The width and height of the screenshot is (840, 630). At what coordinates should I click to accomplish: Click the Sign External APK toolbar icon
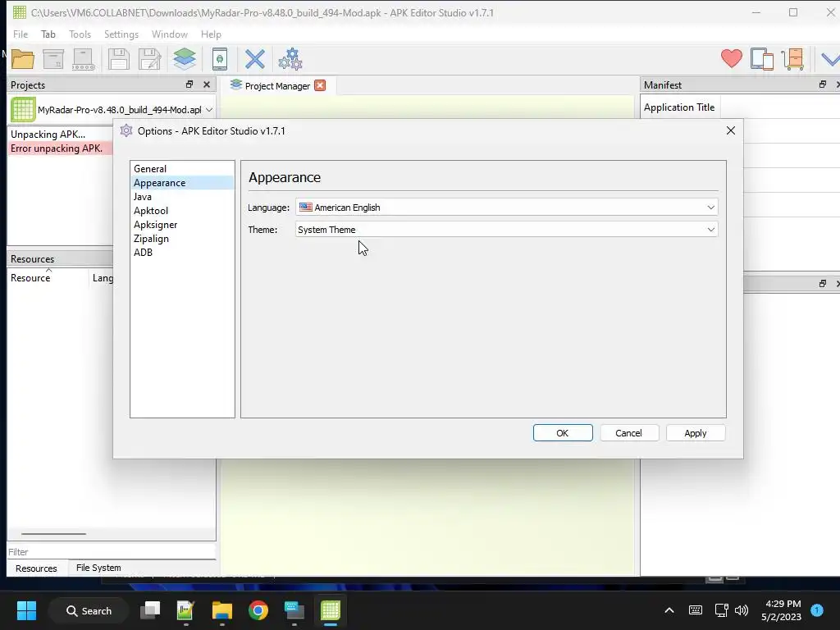click(x=84, y=59)
